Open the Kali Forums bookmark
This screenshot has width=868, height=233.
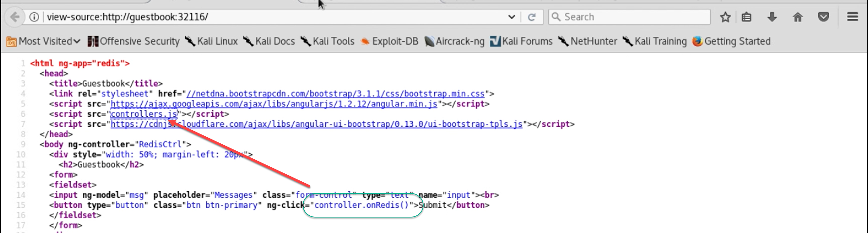[x=521, y=41]
